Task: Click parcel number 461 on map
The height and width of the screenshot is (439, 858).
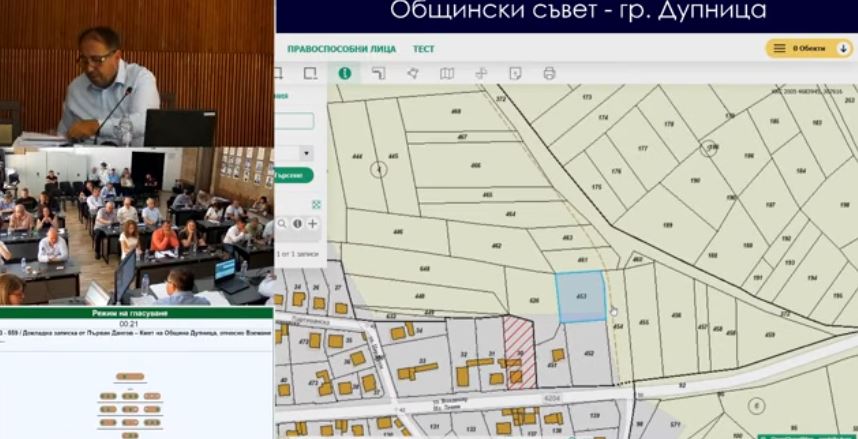Action: [582, 260]
